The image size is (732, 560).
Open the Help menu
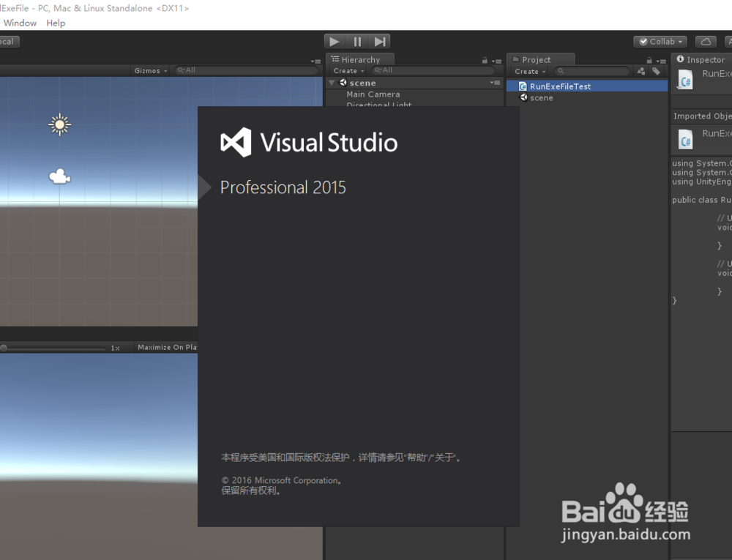pos(56,23)
